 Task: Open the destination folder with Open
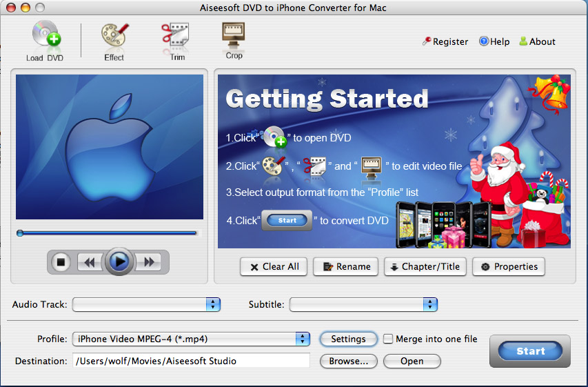click(x=412, y=361)
